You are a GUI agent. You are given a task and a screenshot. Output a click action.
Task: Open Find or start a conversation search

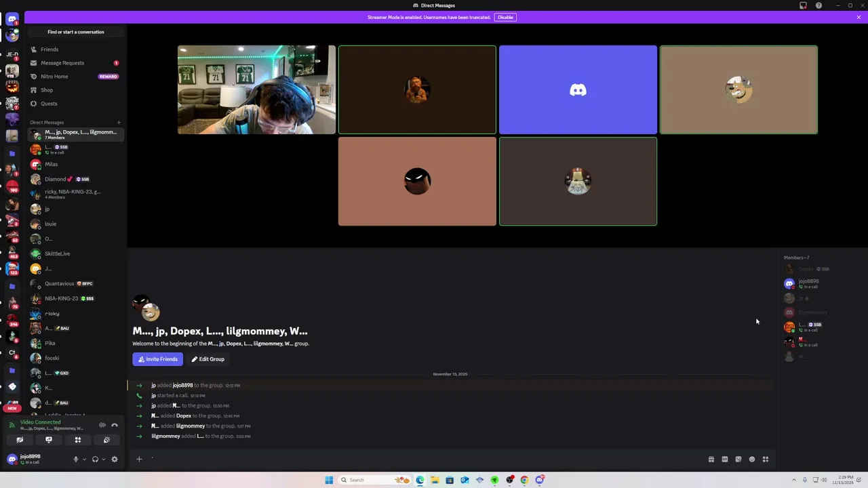pos(76,32)
